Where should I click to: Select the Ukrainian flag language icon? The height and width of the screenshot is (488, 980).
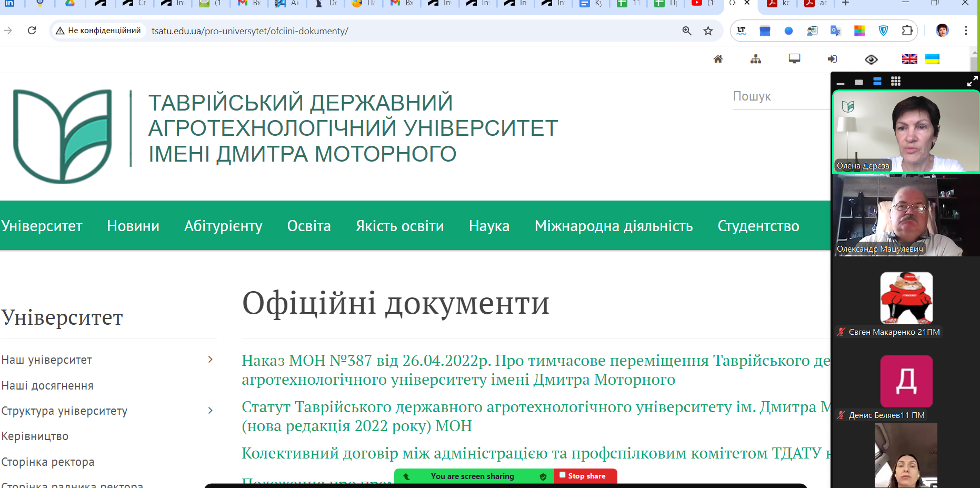tap(932, 59)
